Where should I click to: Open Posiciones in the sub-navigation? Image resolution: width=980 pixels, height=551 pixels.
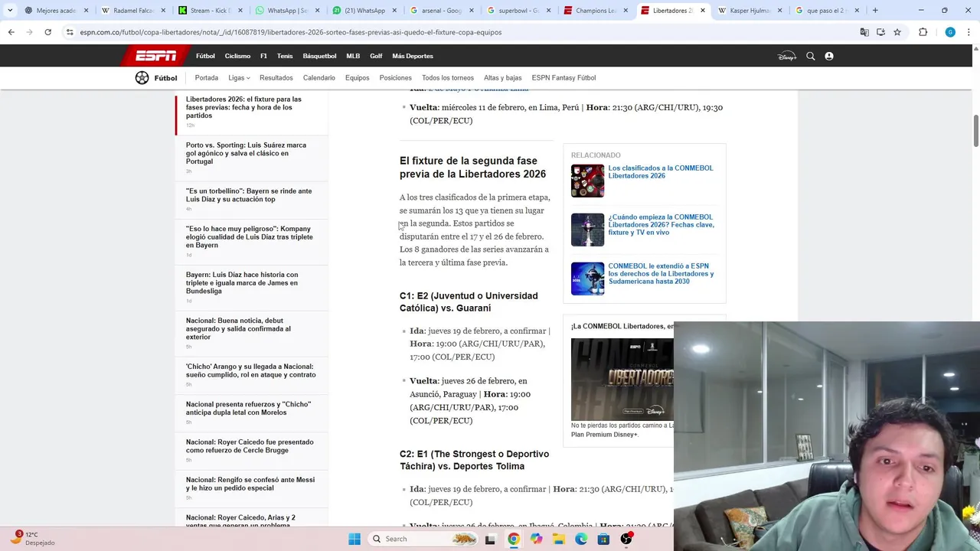(x=396, y=78)
